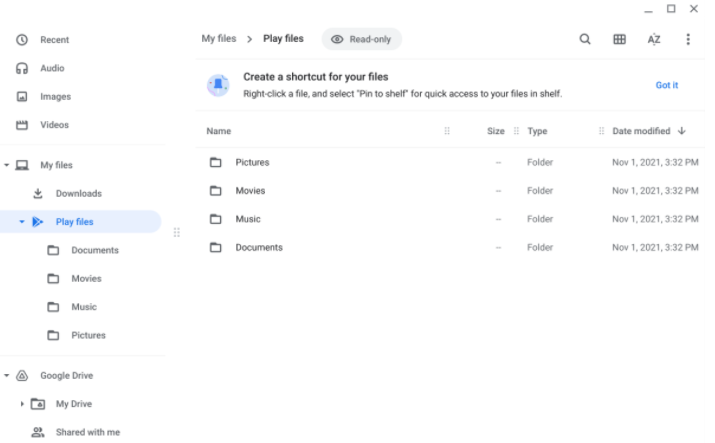Switch to thumbnail grid view
The width and height of the screenshot is (715, 443).
(619, 39)
